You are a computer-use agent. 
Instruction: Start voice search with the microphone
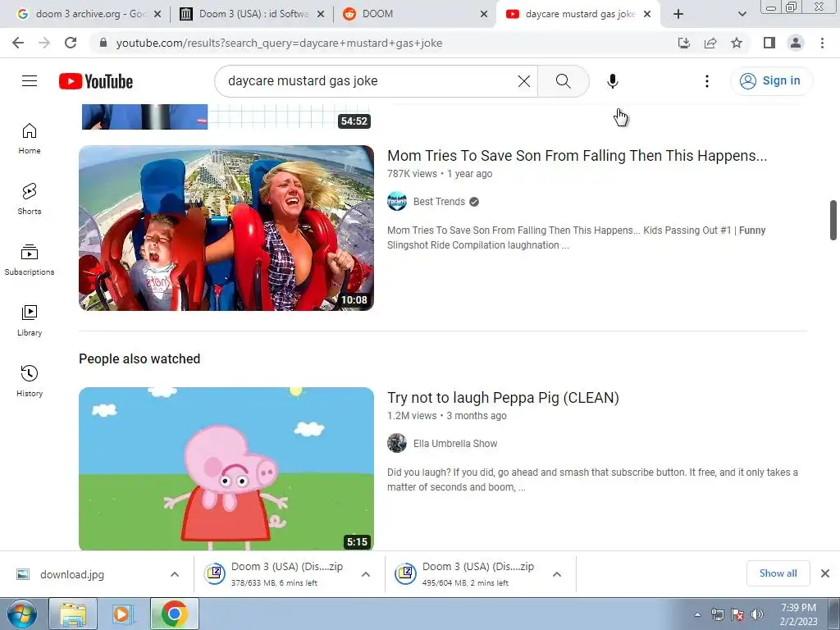click(x=612, y=81)
